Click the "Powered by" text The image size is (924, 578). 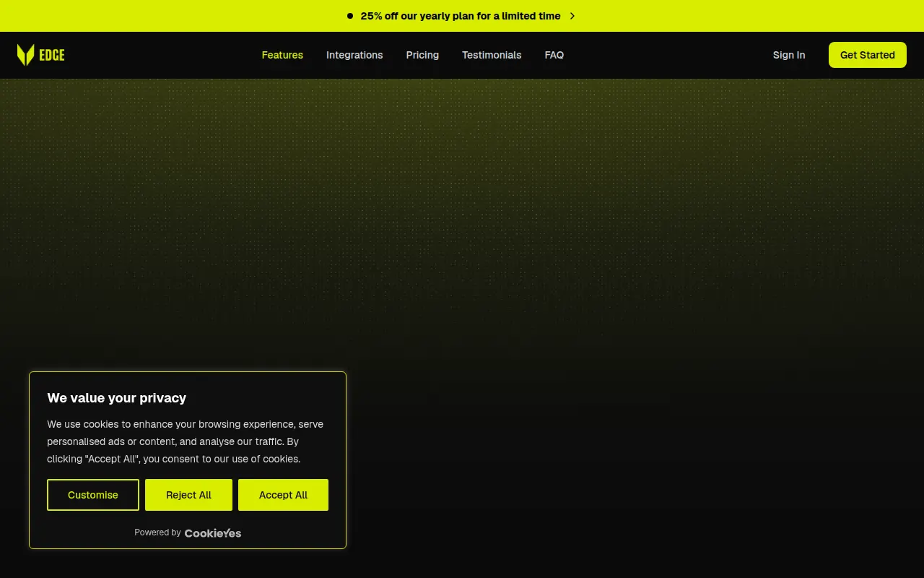click(x=157, y=532)
